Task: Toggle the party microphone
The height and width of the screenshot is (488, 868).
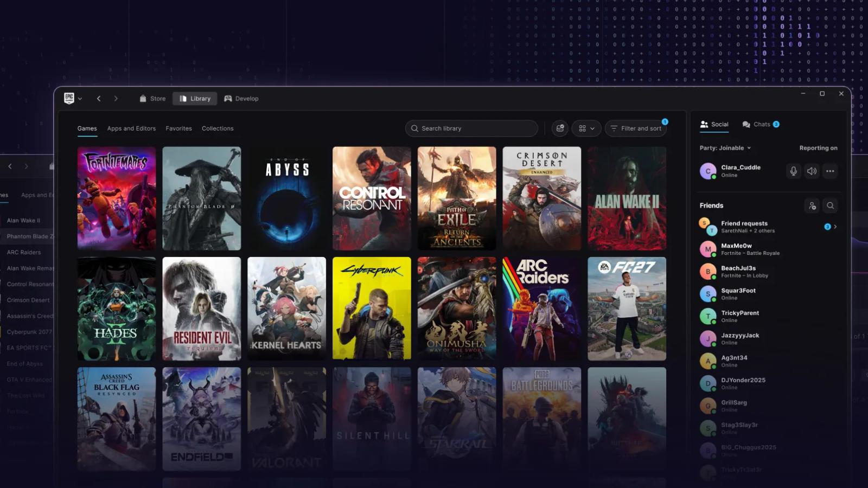Action: pyautogui.click(x=794, y=171)
